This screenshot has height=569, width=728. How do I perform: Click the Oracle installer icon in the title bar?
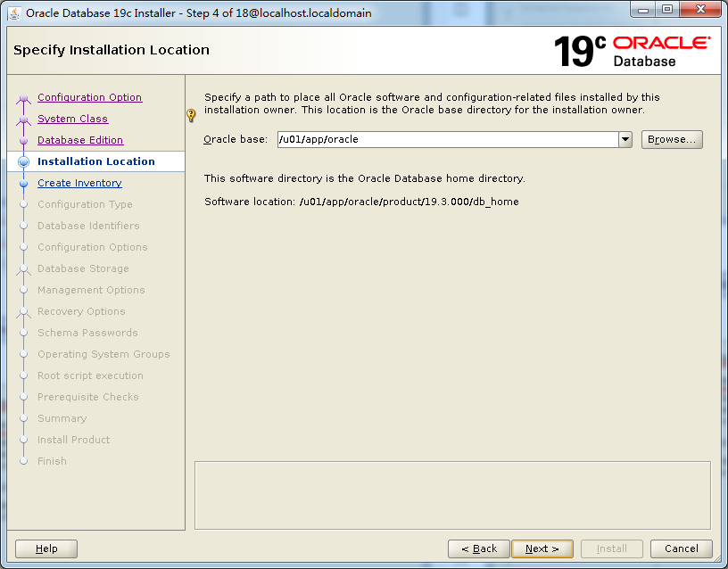coord(12,12)
